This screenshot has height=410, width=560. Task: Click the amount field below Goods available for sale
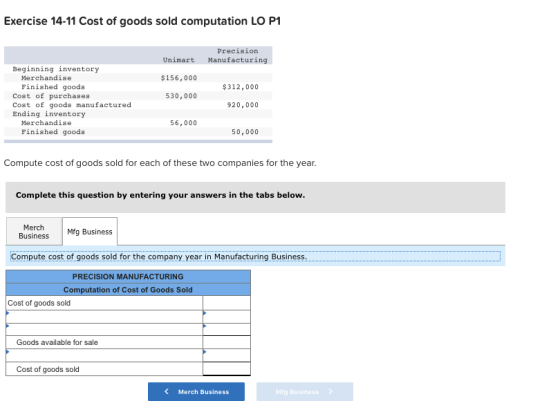pos(226,355)
